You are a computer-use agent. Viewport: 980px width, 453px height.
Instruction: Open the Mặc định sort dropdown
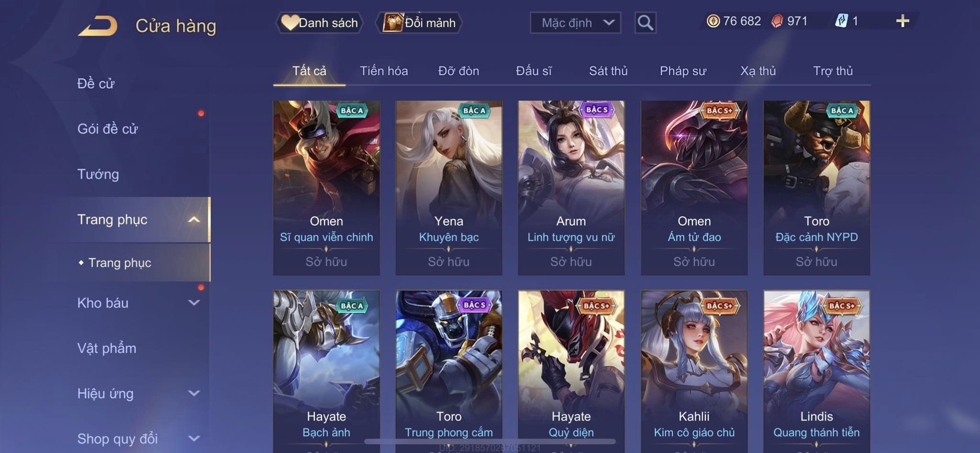(x=575, y=23)
